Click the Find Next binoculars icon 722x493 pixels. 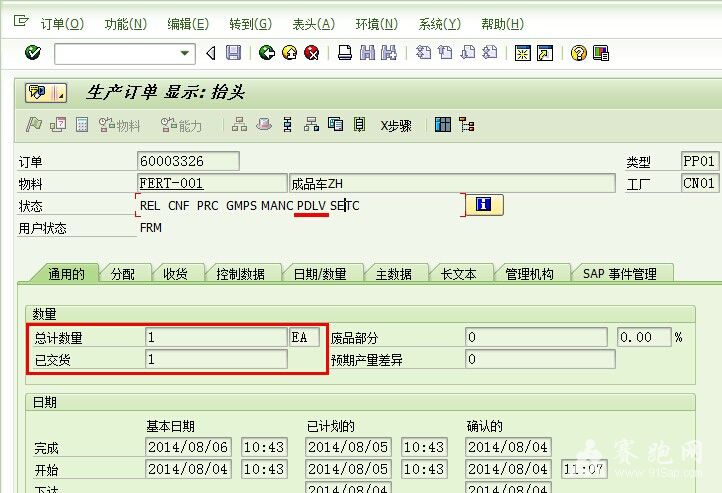[389, 53]
